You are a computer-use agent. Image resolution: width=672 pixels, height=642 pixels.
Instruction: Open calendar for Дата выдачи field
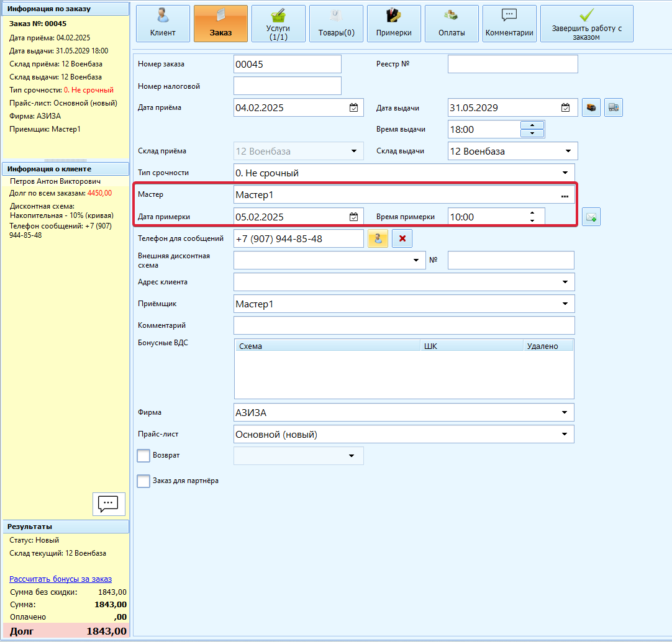565,108
